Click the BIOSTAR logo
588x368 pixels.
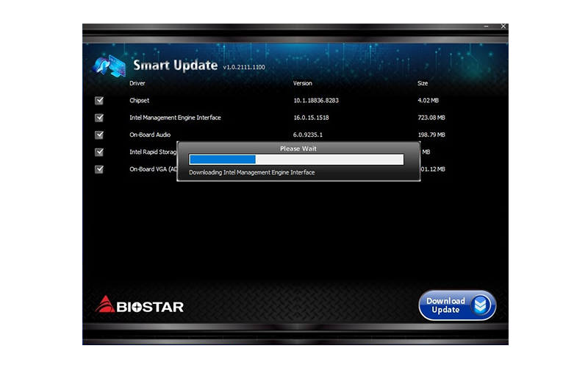pyautogui.click(x=140, y=305)
